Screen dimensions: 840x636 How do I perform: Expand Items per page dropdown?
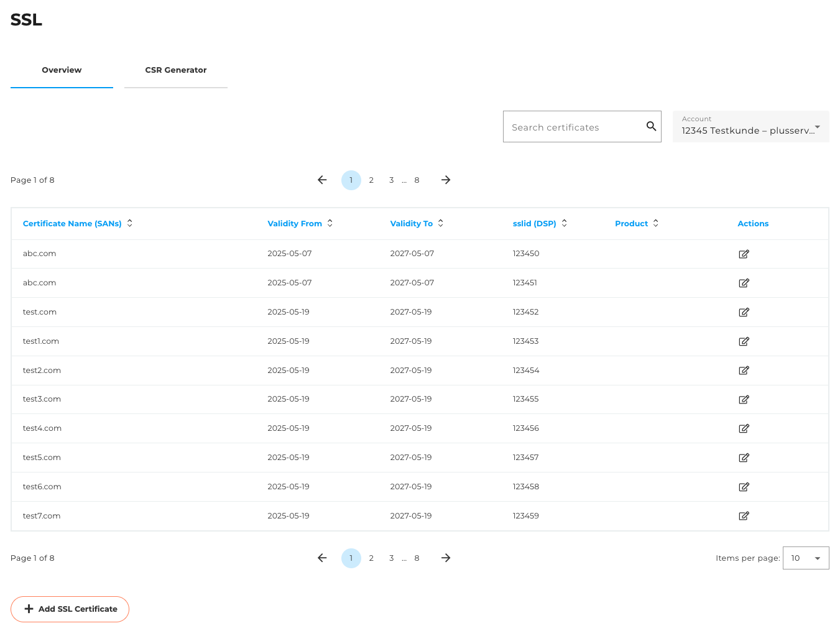point(805,558)
